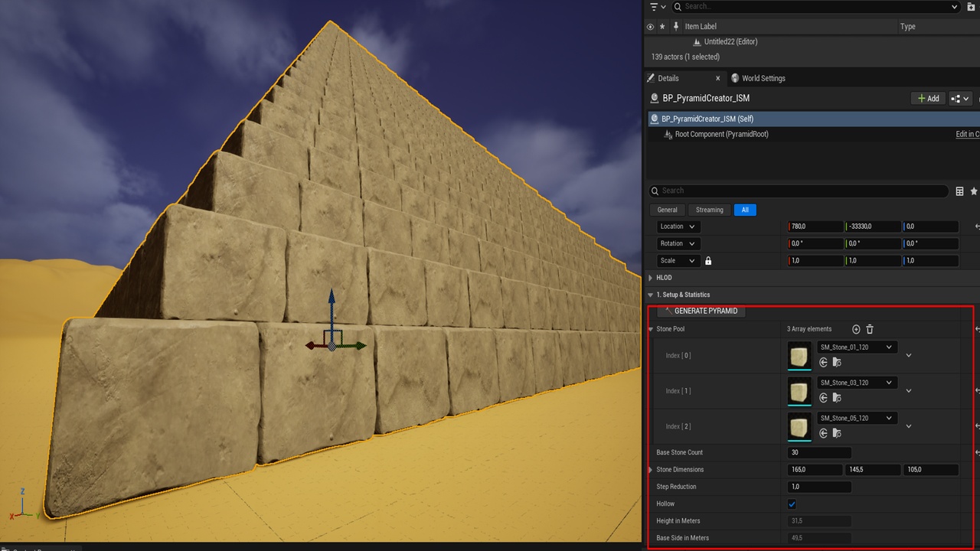The width and height of the screenshot is (980, 551).
Task: Toggle the Scale lock icon
Action: click(x=708, y=261)
